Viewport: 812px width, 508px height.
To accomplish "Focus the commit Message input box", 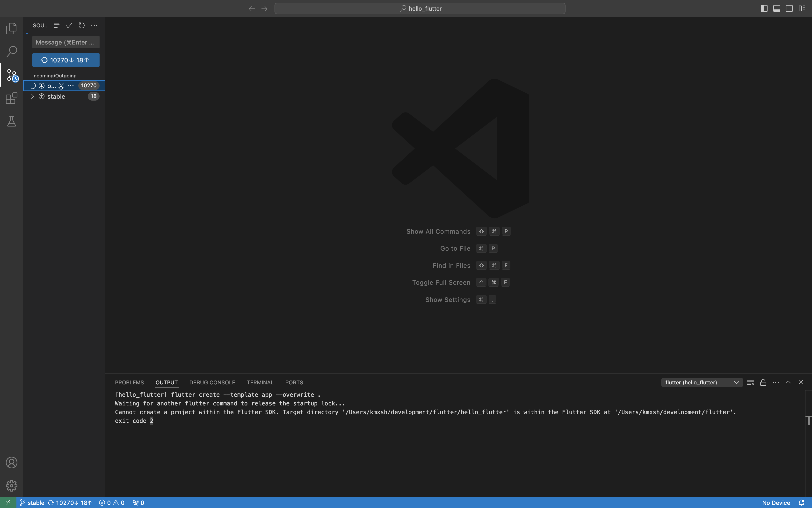I will coord(66,42).
